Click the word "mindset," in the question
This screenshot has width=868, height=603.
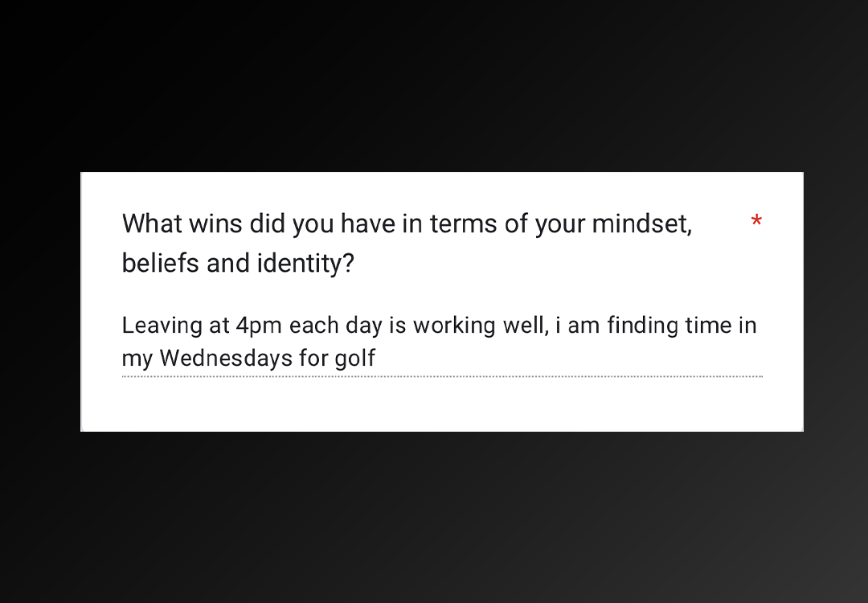(x=642, y=224)
